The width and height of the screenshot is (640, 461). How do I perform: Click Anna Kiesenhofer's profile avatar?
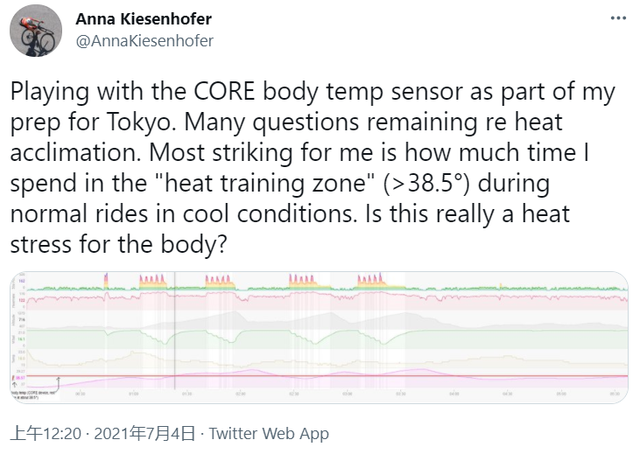pos(37,31)
